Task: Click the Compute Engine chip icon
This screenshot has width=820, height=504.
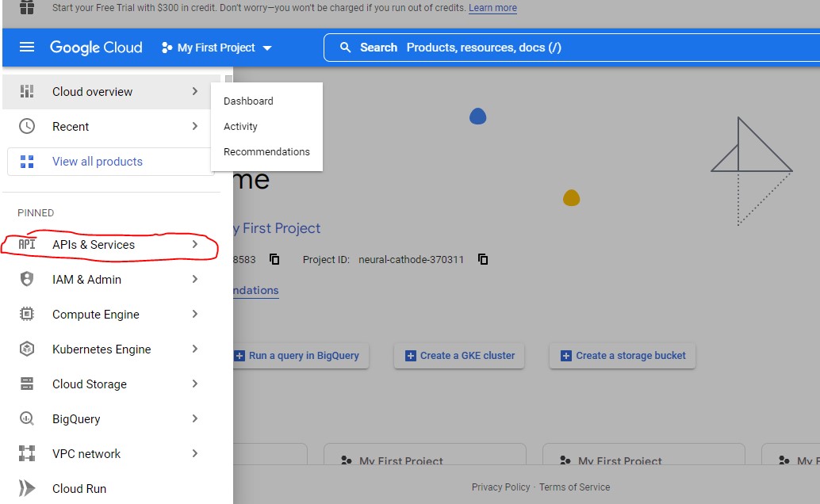Action: point(27,315)
